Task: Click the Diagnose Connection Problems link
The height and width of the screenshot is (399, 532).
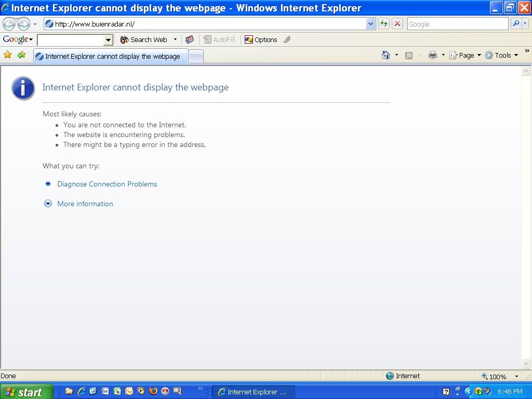Action: click(x=107, y=184)
